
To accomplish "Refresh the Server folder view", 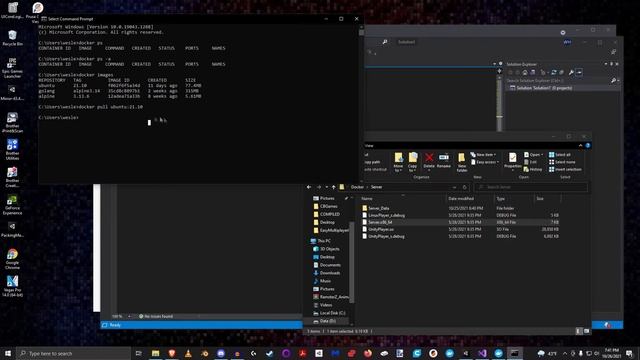I will click(464, 187).
